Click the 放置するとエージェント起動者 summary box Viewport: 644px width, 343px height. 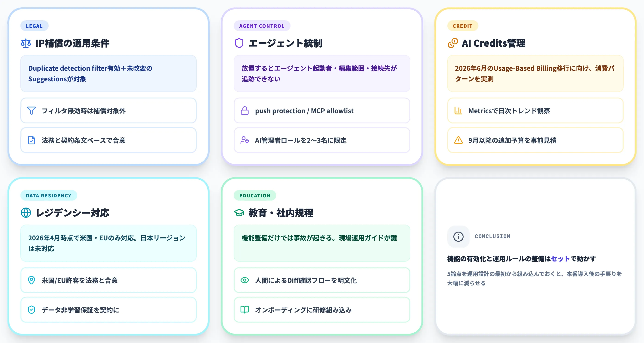coord(322,73)
